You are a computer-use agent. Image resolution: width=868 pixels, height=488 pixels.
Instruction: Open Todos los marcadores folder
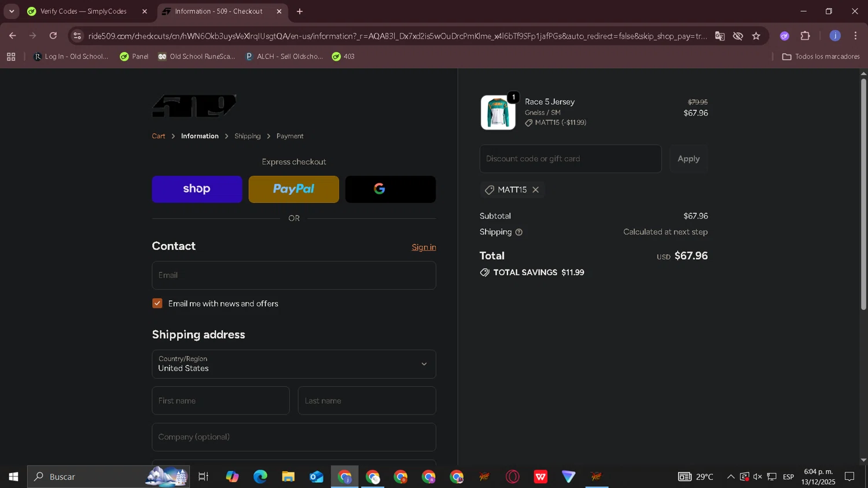[821, 57]
